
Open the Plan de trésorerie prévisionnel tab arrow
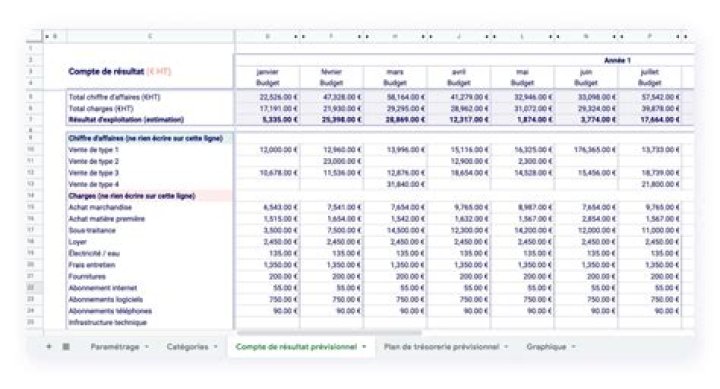506,347
